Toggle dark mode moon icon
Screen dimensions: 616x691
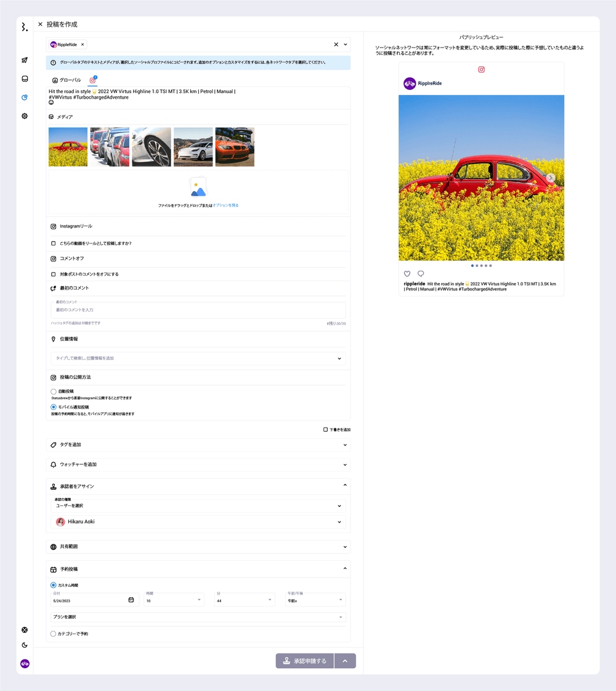[25, 645]
